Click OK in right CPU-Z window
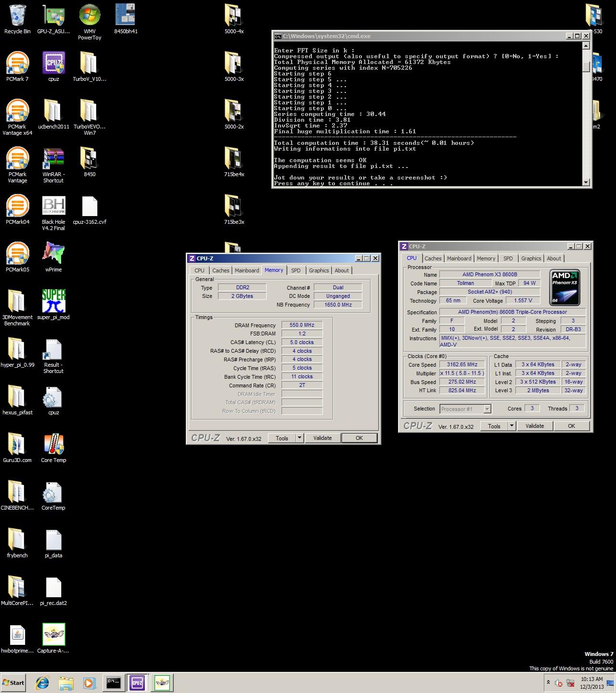616x693 pixels. (571, 426)
